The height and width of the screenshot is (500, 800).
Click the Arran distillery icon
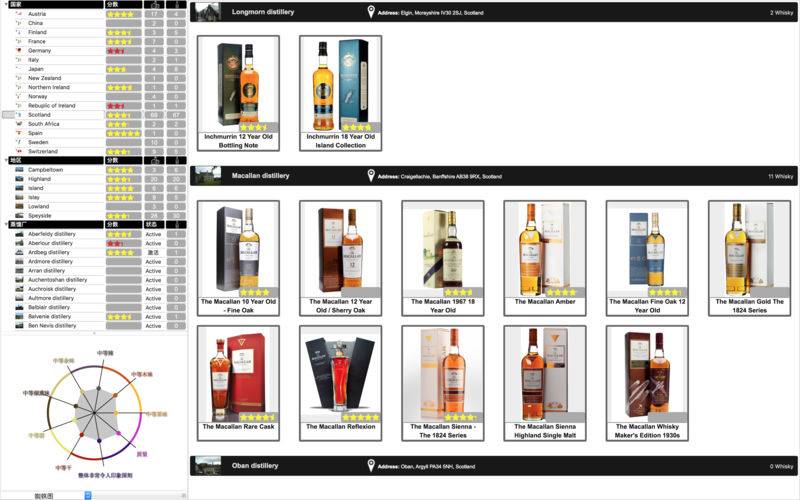click(19, 270)
